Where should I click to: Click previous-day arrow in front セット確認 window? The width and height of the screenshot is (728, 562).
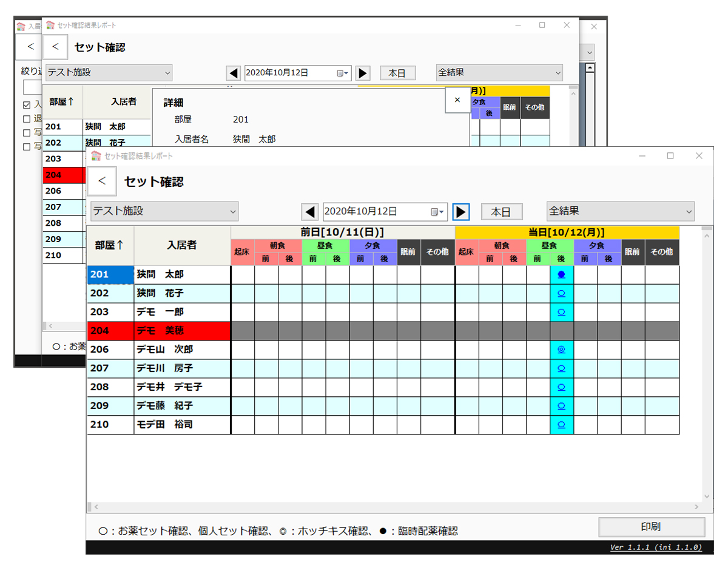click(x=310, y=212)
